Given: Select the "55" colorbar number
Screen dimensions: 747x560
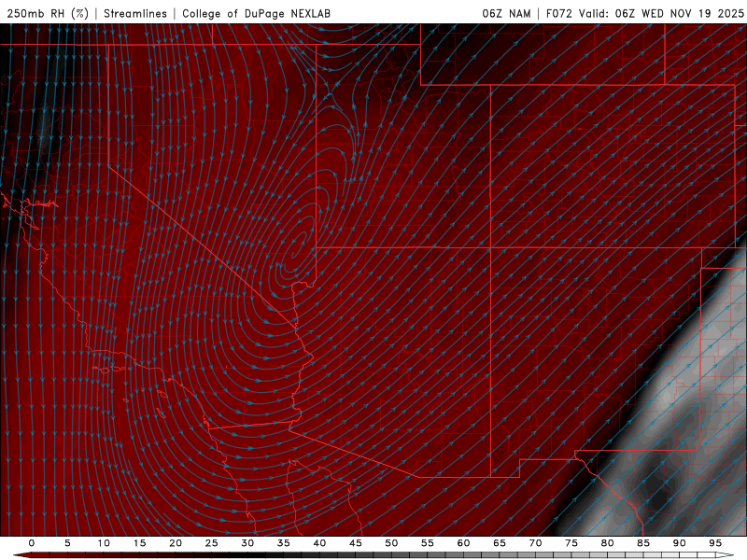Looking at the screenshot, I should [x=428, y=543].
